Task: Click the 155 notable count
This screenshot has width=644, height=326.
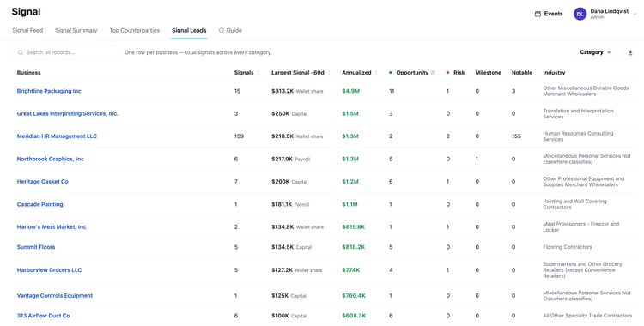Action: pyautogui.click(x=516, y=136)
